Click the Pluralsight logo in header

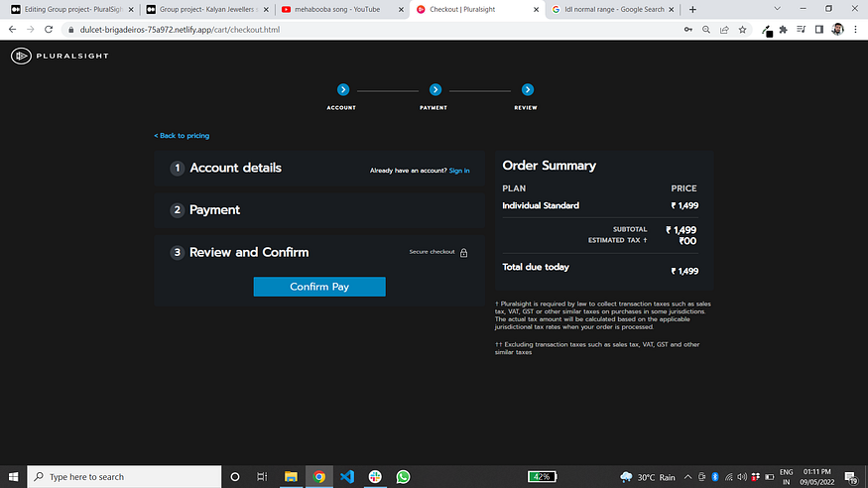[x=60, y=56]
